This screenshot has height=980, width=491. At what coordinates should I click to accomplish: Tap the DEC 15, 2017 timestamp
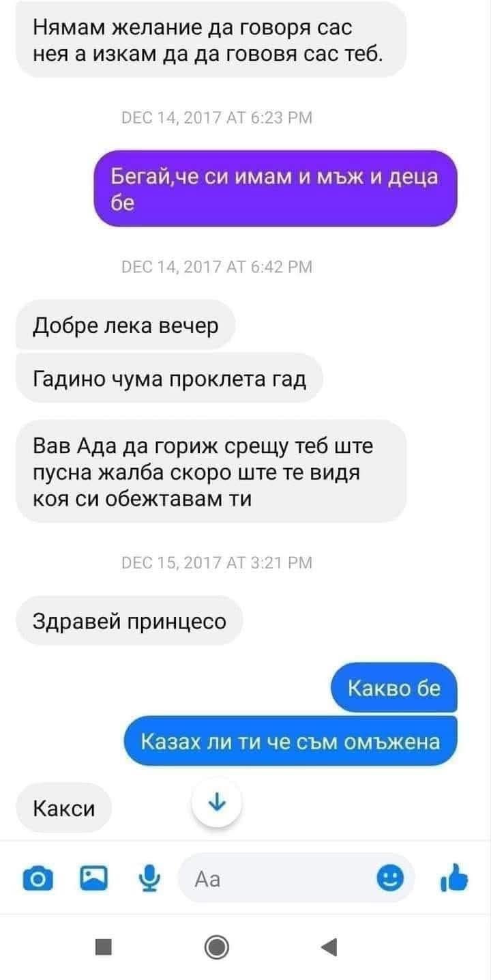click(x=216, y=562)
